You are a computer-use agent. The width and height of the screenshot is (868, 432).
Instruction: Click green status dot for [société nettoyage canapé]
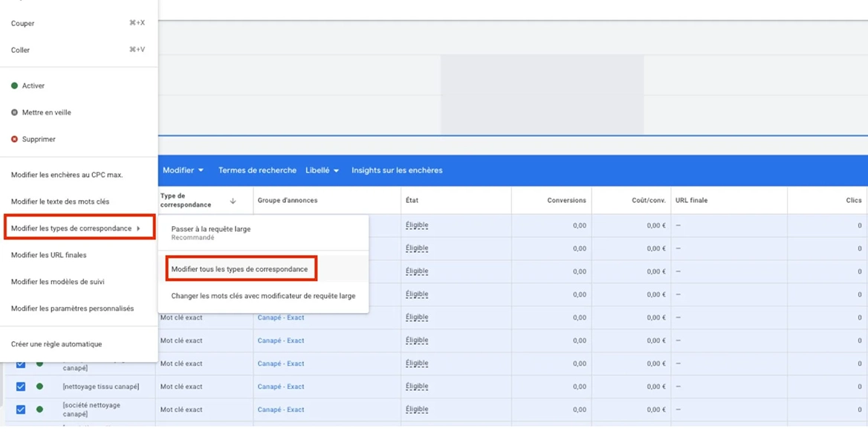(x=40, y=409)
